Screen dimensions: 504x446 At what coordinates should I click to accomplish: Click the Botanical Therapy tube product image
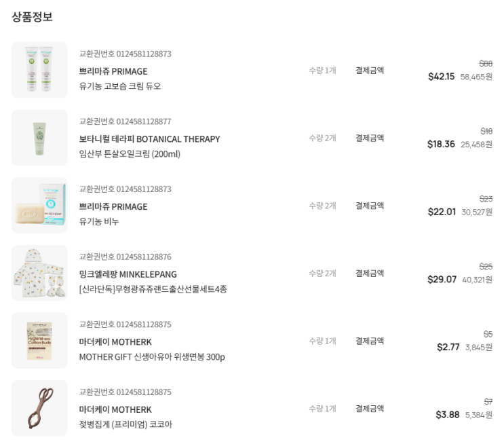39,138
